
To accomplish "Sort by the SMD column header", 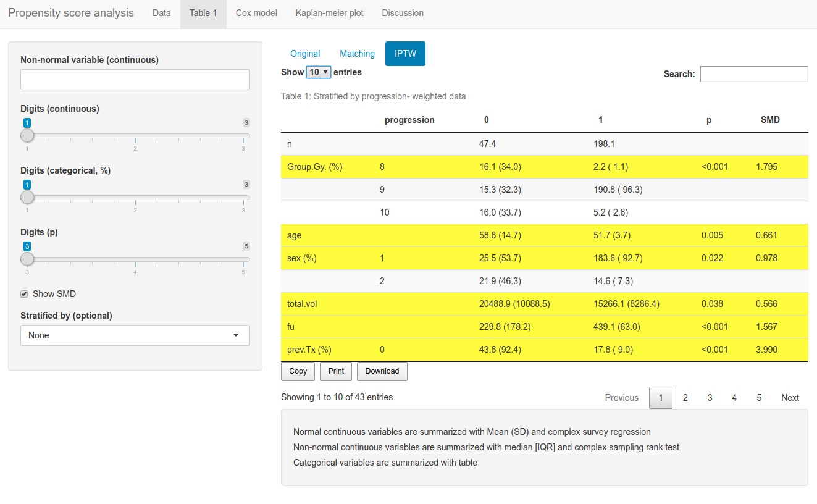I will coord(770,120).
